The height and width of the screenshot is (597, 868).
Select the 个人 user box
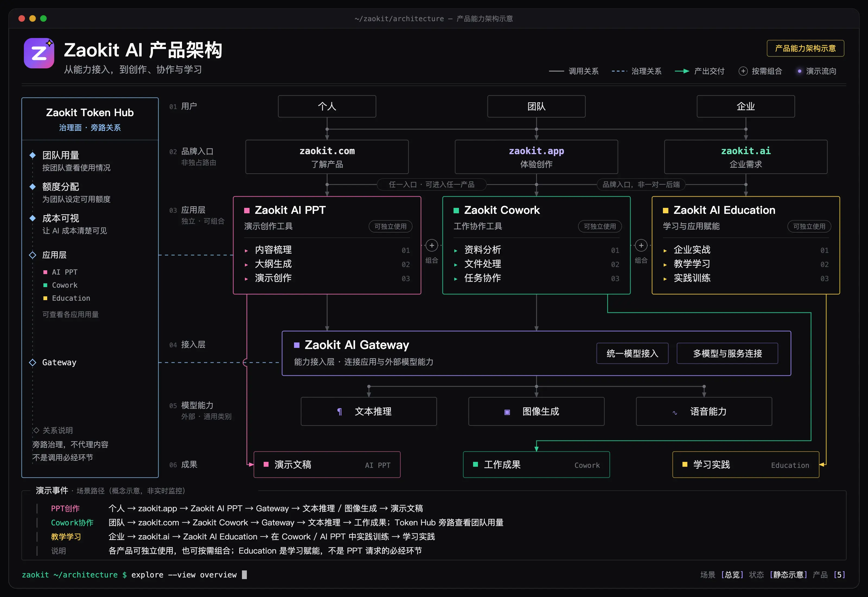327,106
